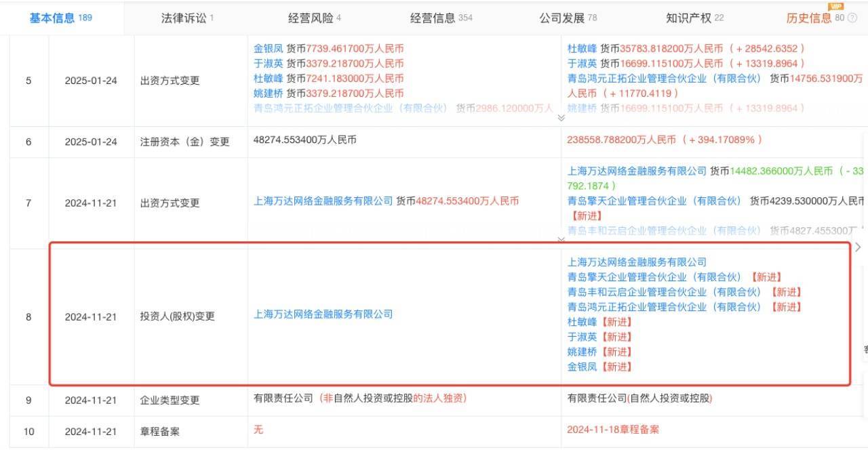Screen dimensions: 868x450
Task: Click 于淑英 link in row 8 investor list
Action: click(x=583, y=337)
